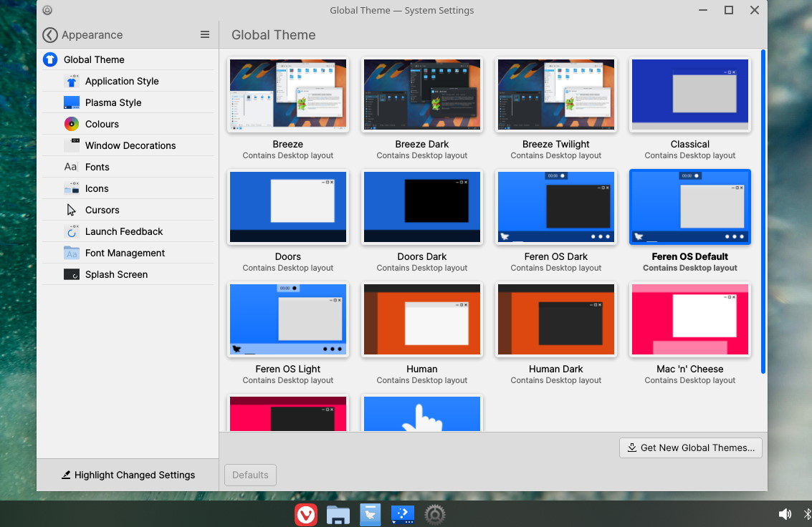Screen dimensions: 812x527
Task: Open the Plasma Style icon entry
Action: point(72,102)
